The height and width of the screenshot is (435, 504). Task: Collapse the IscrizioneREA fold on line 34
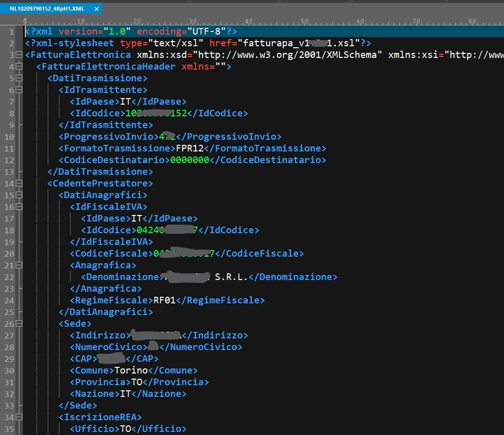point(19,417)
